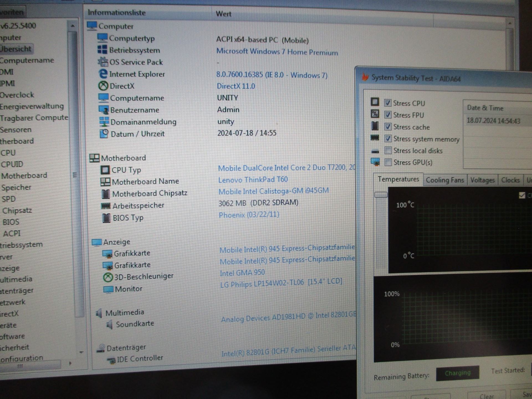Click the Betriebssystem Windows flag icon
This screenshot has height=399, width=532.
[x=102, y=50]
